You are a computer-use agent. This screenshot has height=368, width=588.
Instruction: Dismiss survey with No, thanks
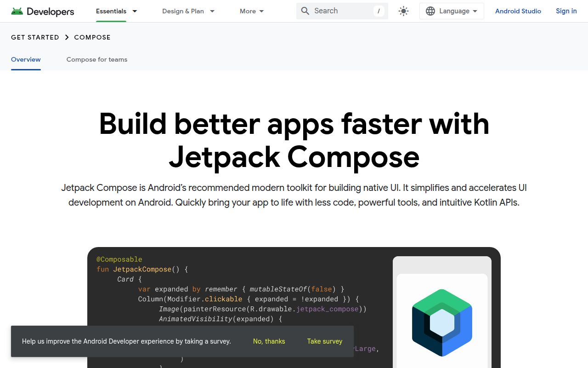point(269,341)
